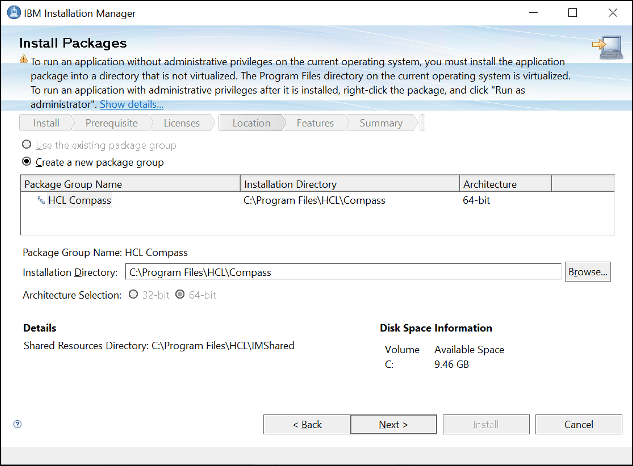Image resolution: width=633 pixels, height=466 pixels.
Task: Click the HCL Compass package group icon
Action: pyautogui.click(x=41, y=200)
